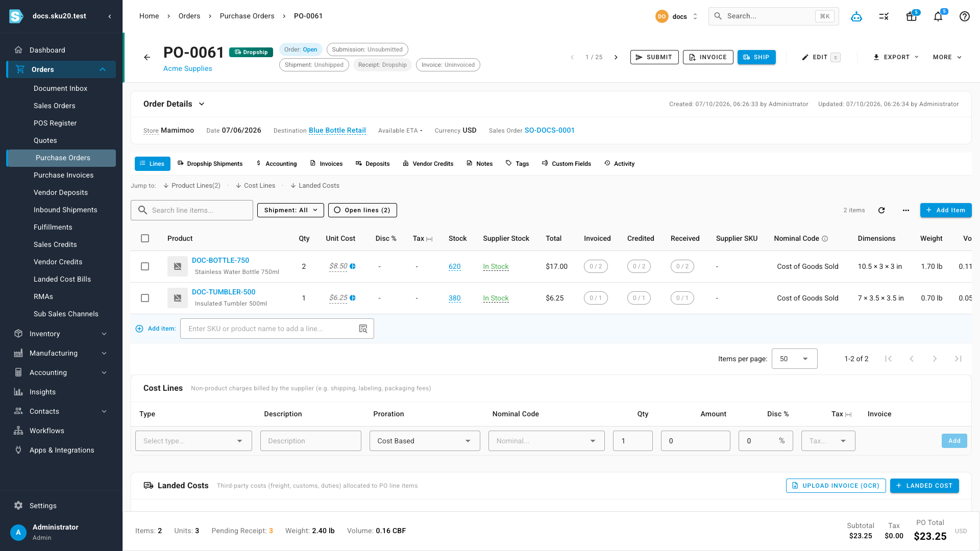Open the Items per page dropdown
The width and height of the screenshot is (980, 551).
pyautogui.click(x=795, y=359)
